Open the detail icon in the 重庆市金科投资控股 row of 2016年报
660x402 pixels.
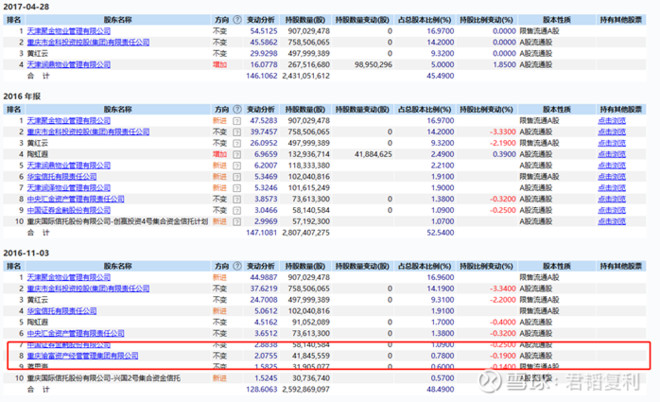[237, 132]
